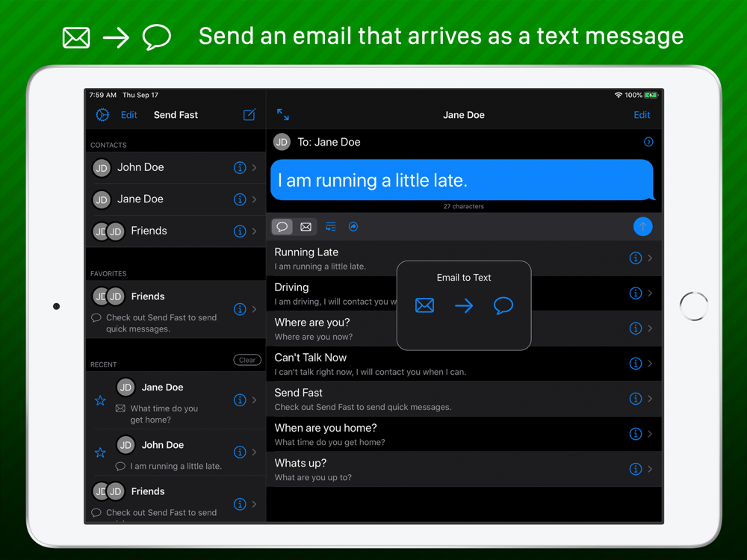Expand Send Fast template chevron
This screenshot has width=747, height=560.
click(x=651, y=399)
